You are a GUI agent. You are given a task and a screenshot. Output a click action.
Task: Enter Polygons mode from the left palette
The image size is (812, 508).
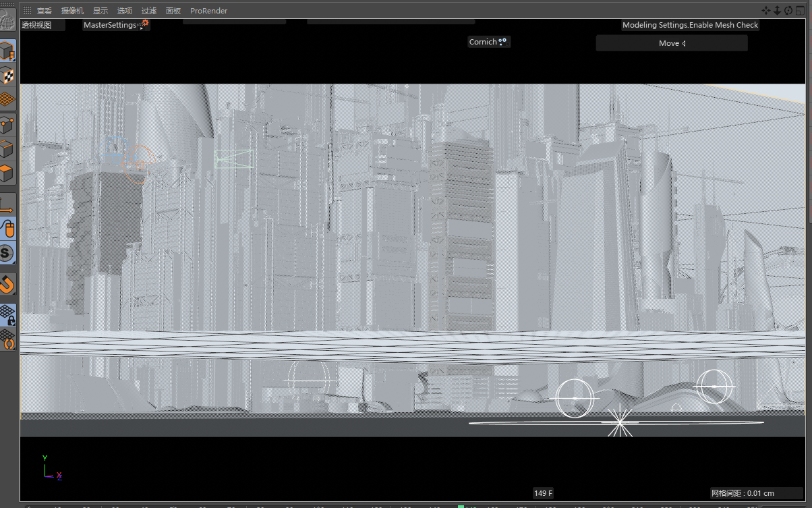7,173
